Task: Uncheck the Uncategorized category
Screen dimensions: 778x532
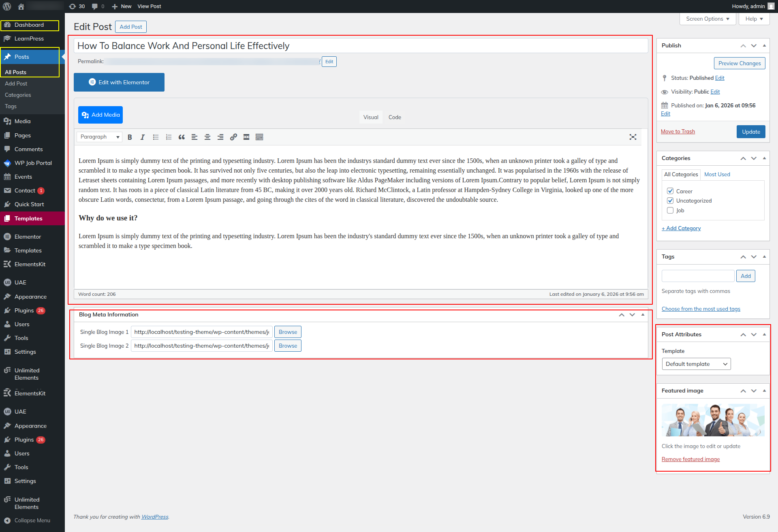Action: [670, 201]
